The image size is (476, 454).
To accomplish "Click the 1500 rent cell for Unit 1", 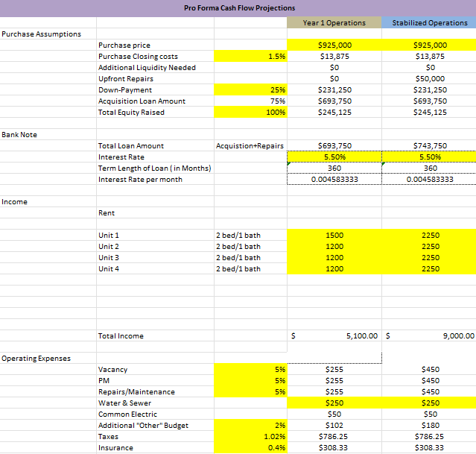I will tap(334, 236).
